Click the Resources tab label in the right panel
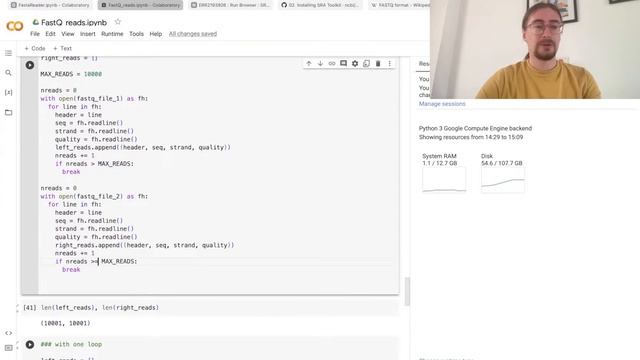 coord(424,64)
